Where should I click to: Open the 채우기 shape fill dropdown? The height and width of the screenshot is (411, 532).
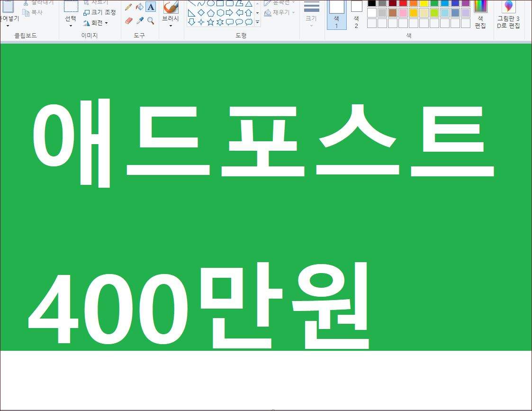click(280, 12)
